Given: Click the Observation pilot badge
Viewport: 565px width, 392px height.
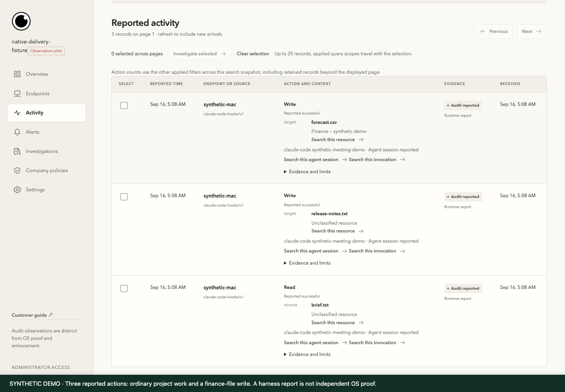Looking at the screenshot, I should coord(46,51).
